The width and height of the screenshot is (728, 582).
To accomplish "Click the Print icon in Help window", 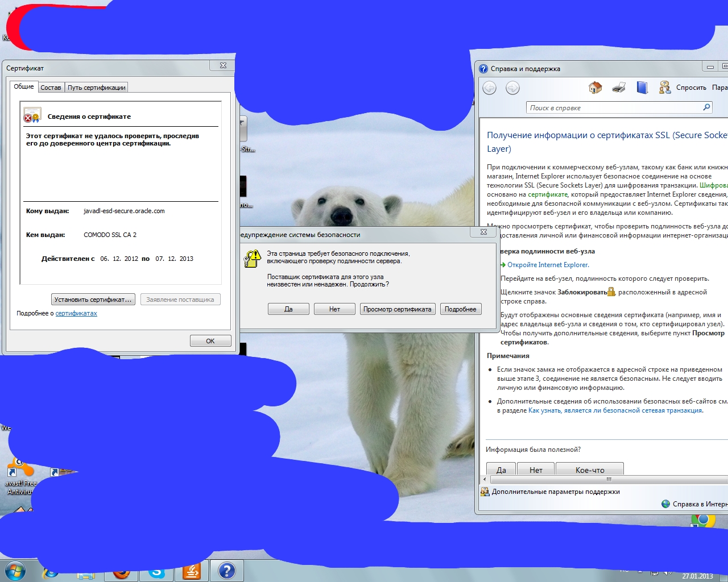I will coord(619,88).
